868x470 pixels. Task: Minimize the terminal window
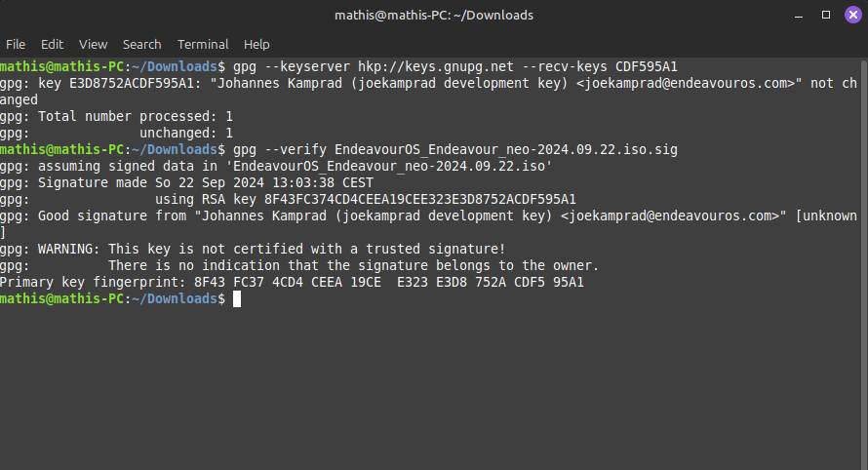click(x=798, y=16)
